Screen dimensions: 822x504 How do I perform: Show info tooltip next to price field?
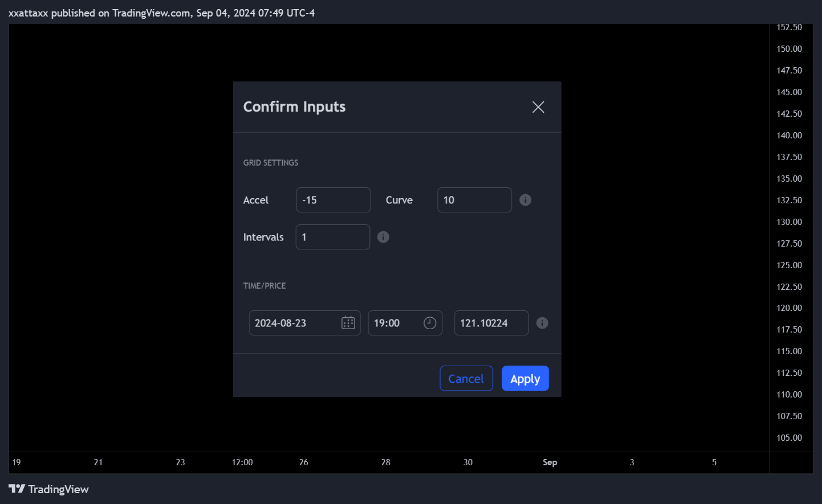coord(542,323)
